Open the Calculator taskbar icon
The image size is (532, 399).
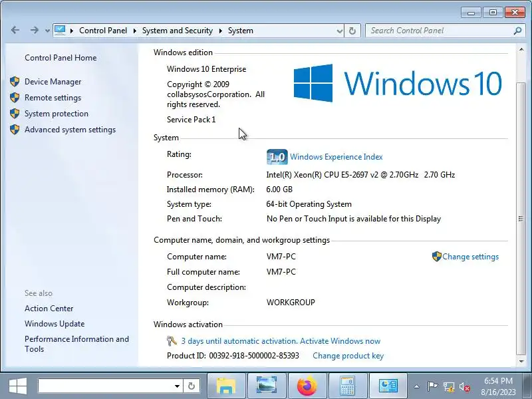[347, 386]
